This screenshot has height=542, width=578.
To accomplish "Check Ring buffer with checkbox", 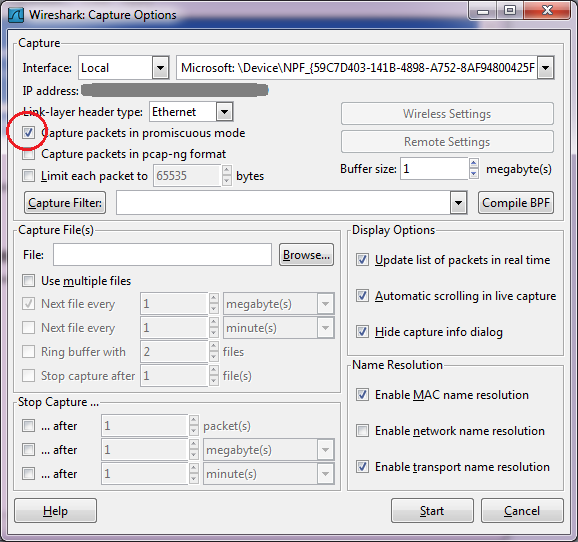I will coord(28,352).
